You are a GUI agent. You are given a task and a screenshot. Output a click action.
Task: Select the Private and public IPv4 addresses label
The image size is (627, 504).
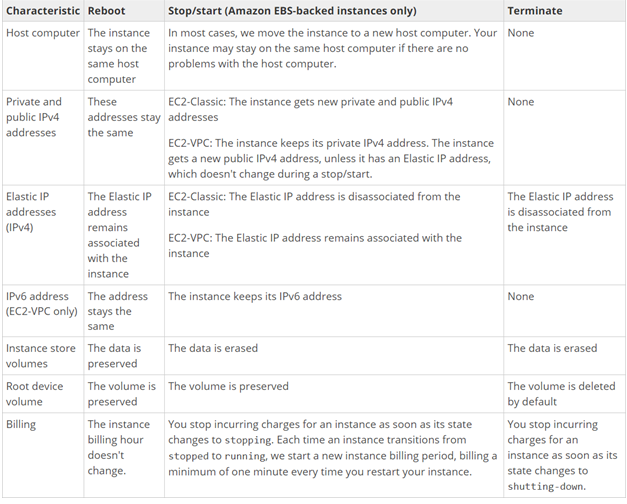[34, 117]
